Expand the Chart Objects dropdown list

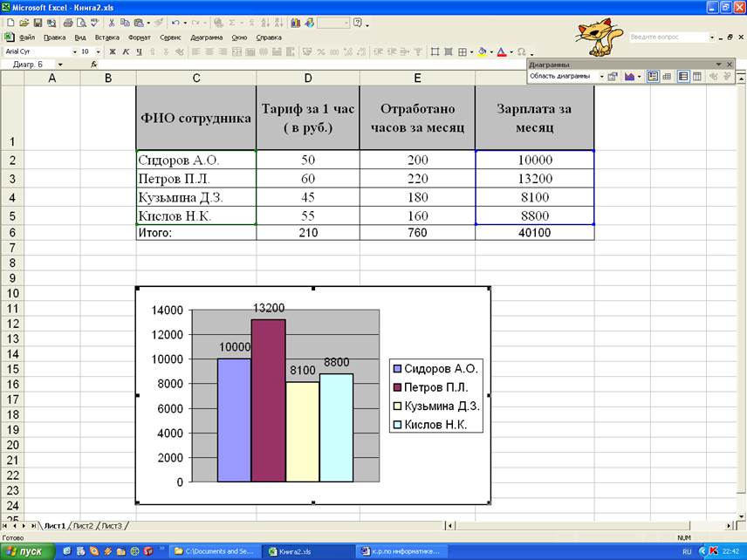(x=601, y=77)
